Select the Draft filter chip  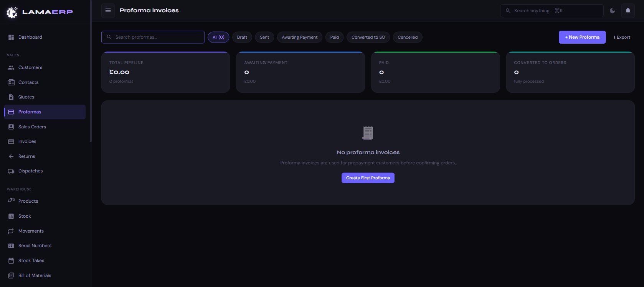242,37
